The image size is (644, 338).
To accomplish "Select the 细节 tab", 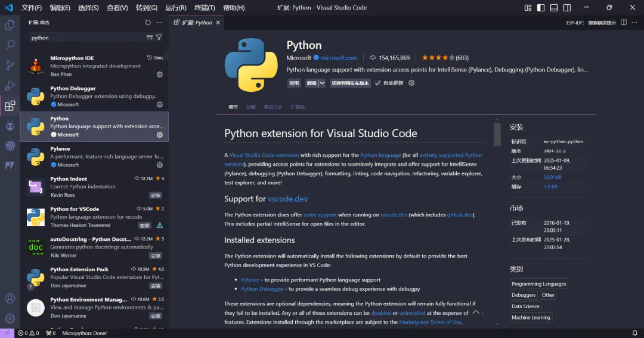I will coord(233,107).
